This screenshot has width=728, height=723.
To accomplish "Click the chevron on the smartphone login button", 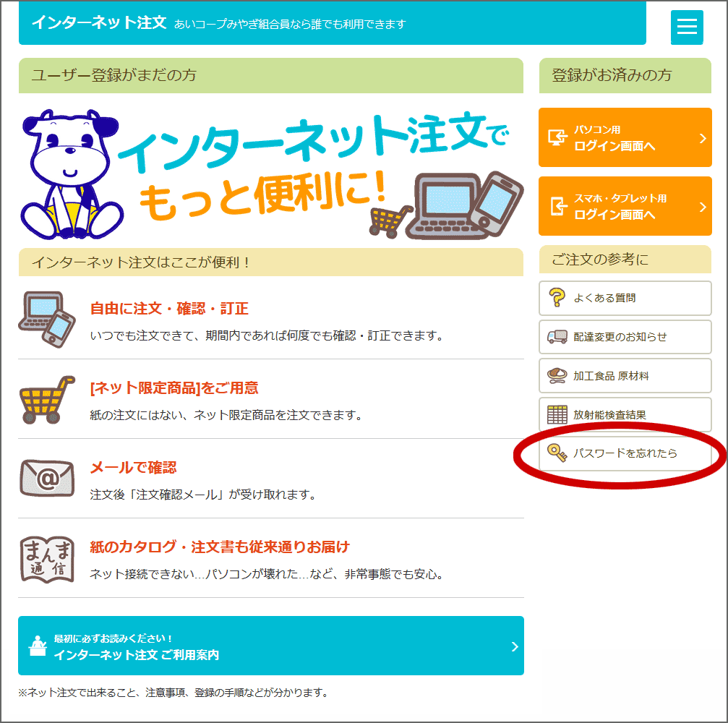I will [x=703, y=207].
